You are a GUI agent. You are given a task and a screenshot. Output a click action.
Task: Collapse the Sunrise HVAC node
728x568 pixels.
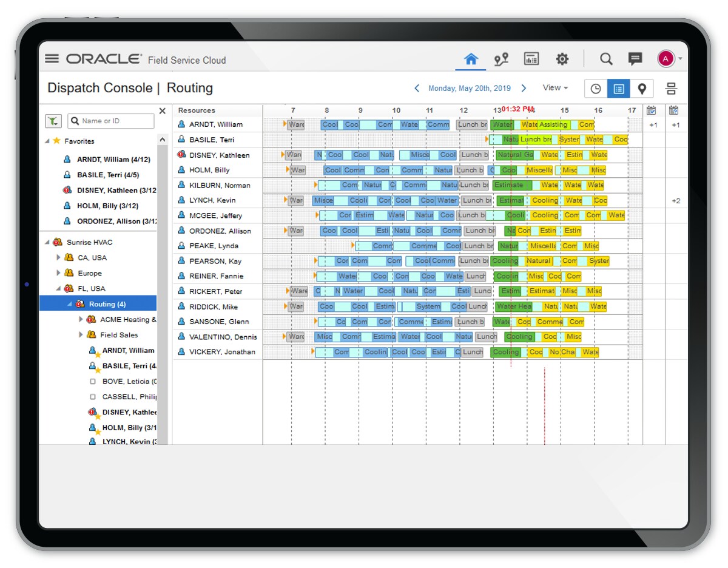(47, 243)
